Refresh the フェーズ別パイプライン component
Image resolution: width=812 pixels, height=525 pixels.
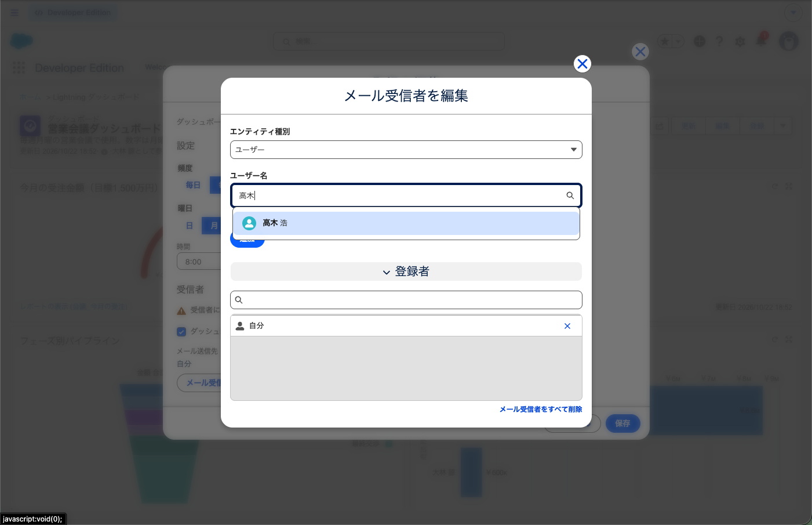click(x=774, y=339)
